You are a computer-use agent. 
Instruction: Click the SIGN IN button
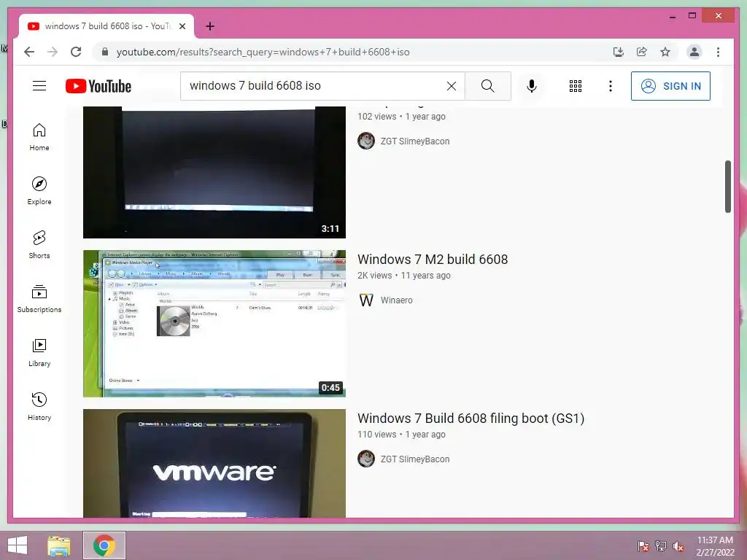pos(670,86)
